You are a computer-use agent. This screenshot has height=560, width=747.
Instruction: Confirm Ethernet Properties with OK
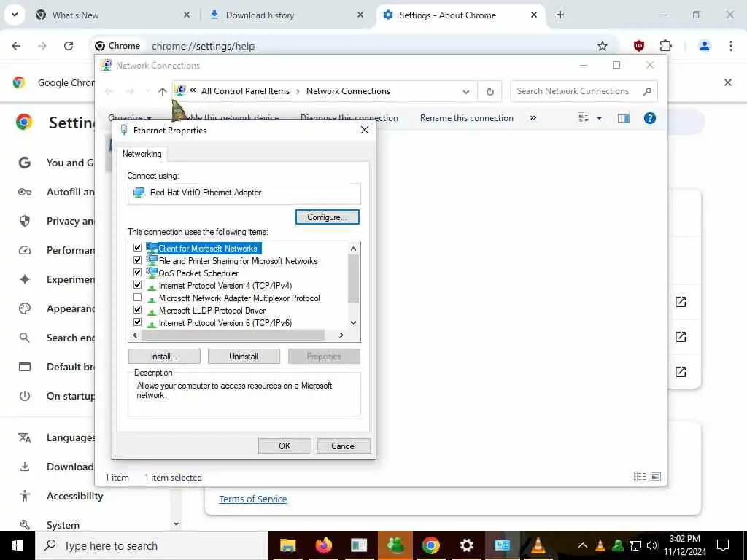tap(285, 446)
